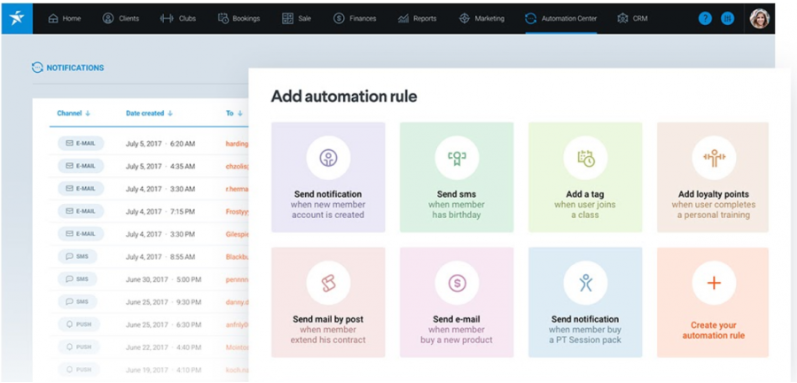Click E-MAIL badge for July 4, 7:15 PM

[81, 211]
